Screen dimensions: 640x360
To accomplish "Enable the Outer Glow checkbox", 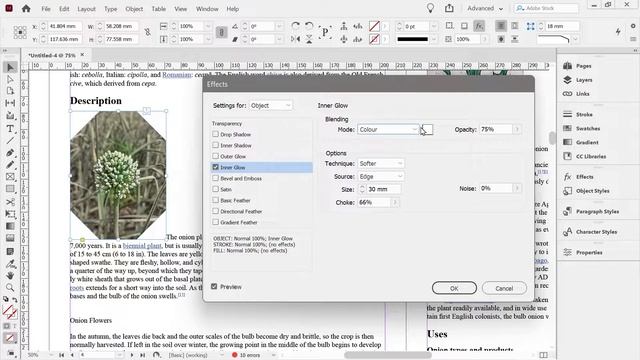I will pyautogui.click(x=216, y=156).
